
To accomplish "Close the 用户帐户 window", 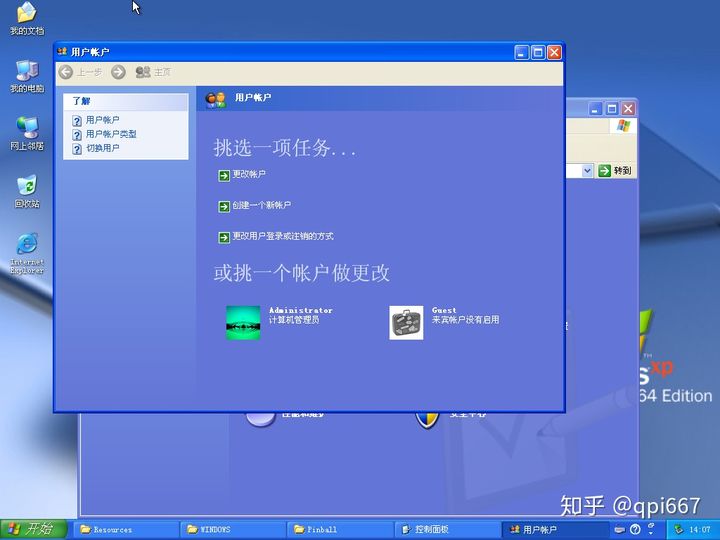I will 554,52.
